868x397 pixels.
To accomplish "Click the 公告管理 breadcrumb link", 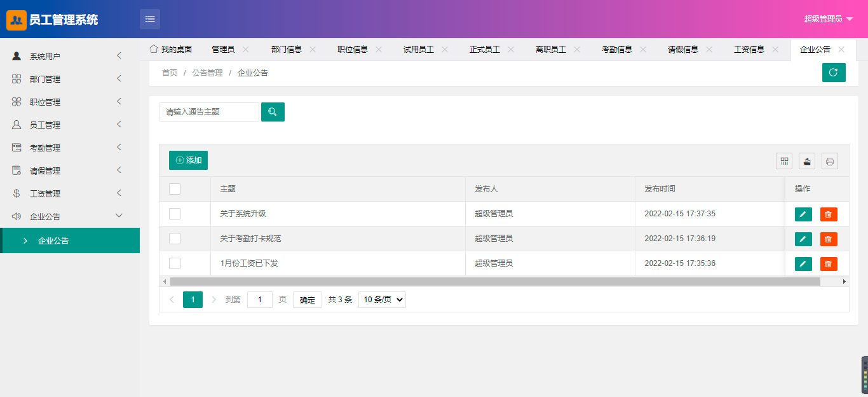I will tap(207, 73).
